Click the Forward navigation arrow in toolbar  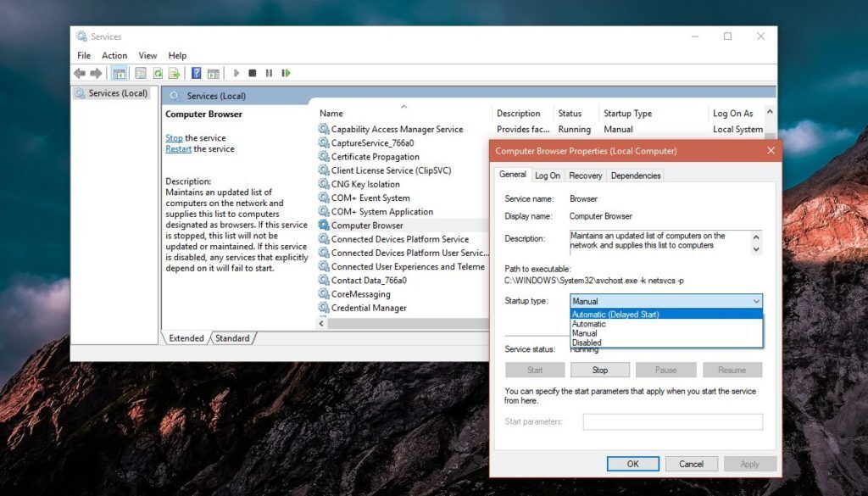[x=96, y=73]
